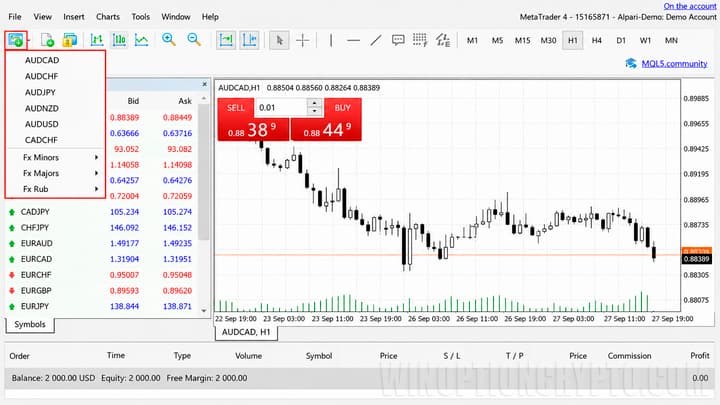The width and height of the screenshot is (720, 405).
Task: Open the Charts menu
Action: click(108, 17)
